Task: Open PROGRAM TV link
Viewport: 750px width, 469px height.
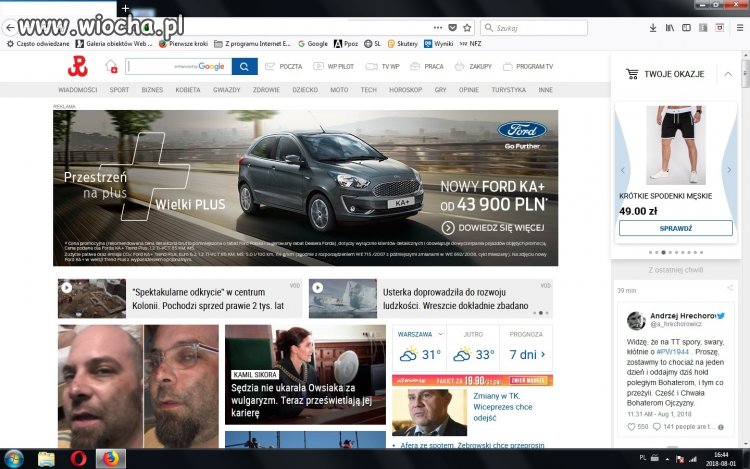Action: click(528, 66)
